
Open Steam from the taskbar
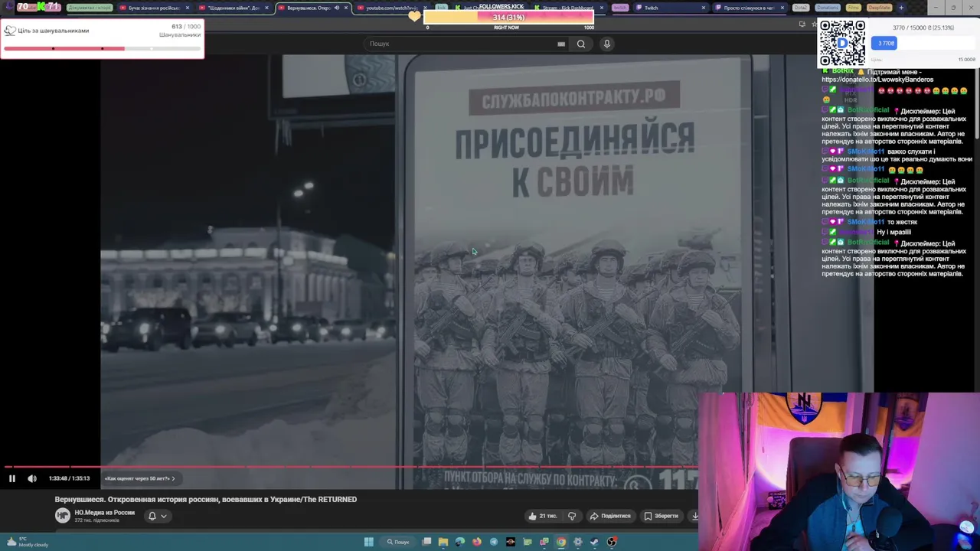click(x=595, y=542)
